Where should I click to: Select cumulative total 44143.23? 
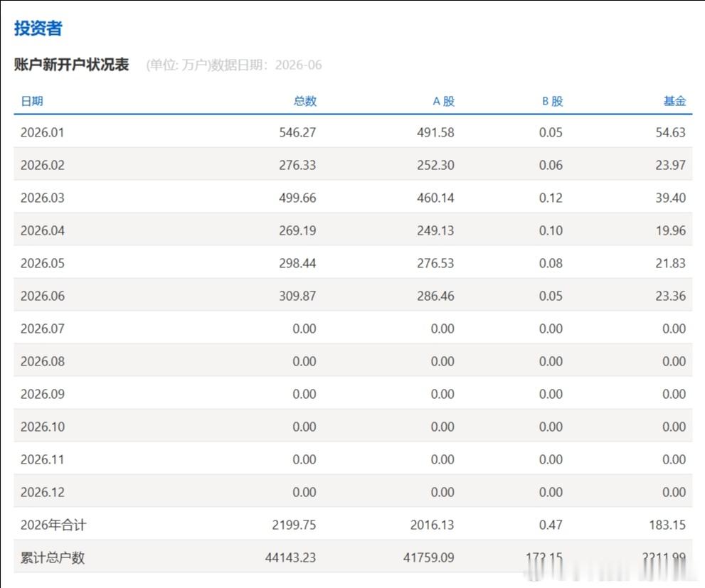(x=290, y=558)
